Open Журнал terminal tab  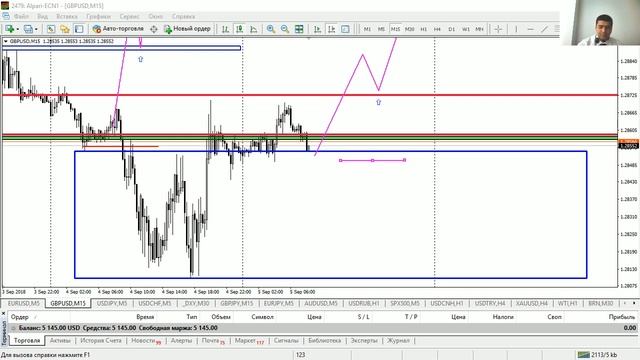398,340
